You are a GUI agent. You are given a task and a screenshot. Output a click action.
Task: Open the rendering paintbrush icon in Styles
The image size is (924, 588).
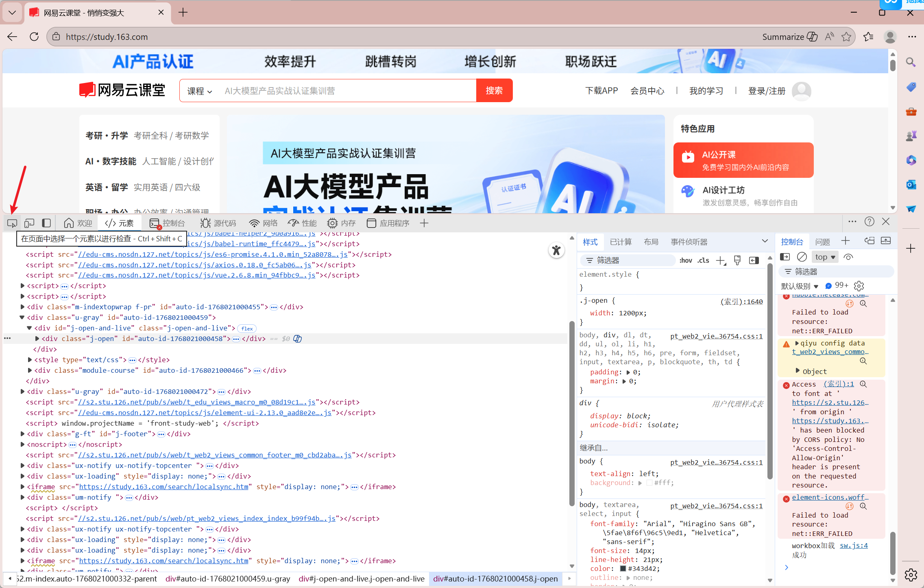[737, 260]
